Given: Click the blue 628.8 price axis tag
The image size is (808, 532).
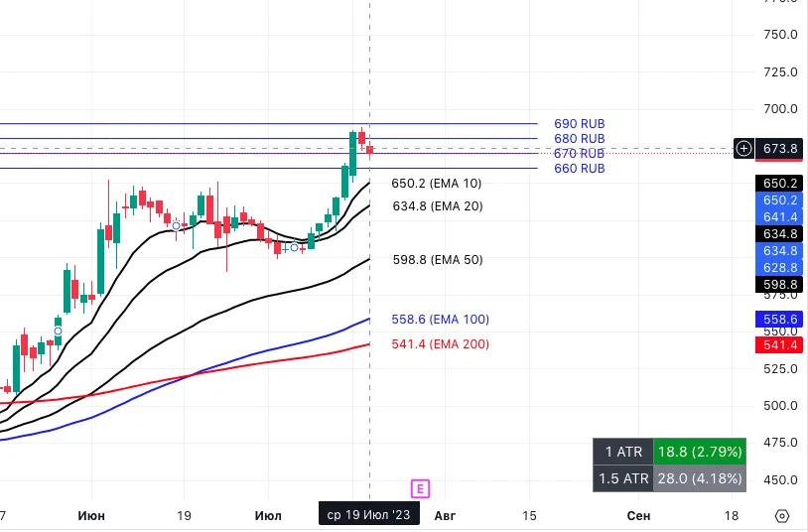Looking at the screenshot, I should (779, 268).
